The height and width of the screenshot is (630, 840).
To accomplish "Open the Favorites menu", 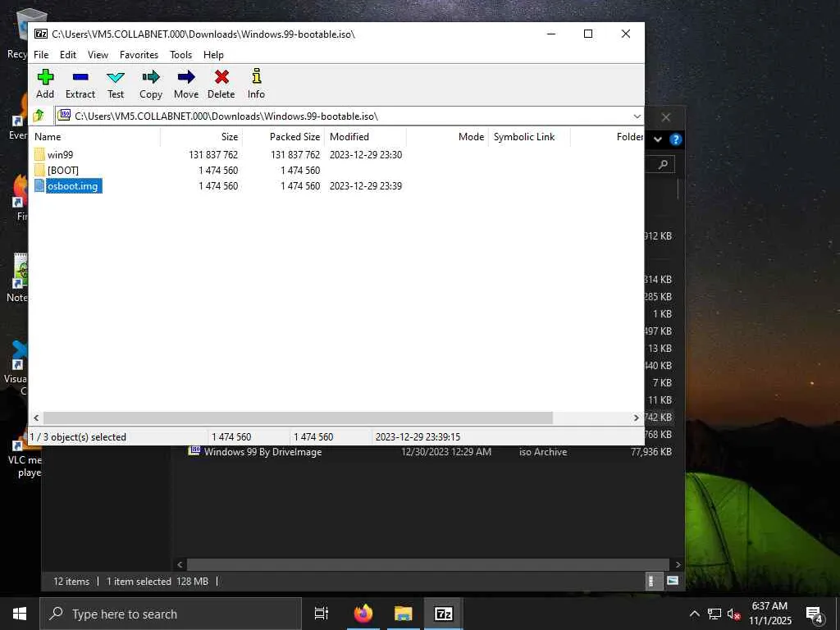I will [139, 55].
